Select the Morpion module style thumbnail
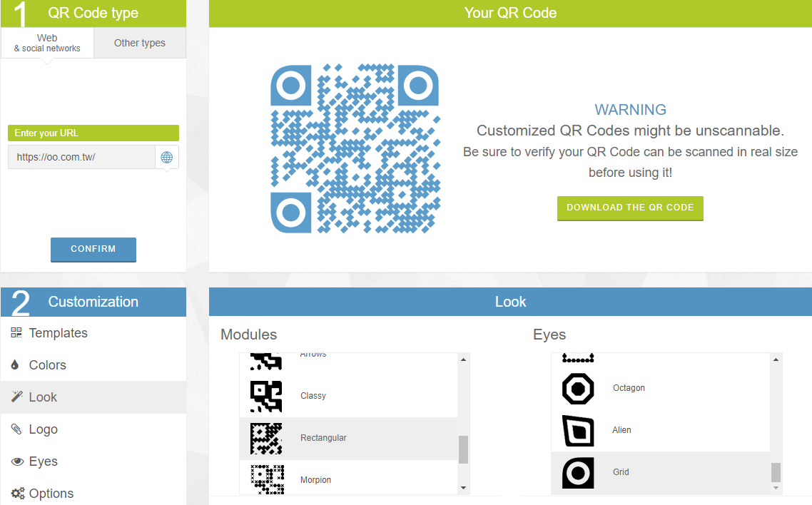812x505 pixels. (267, 479)
